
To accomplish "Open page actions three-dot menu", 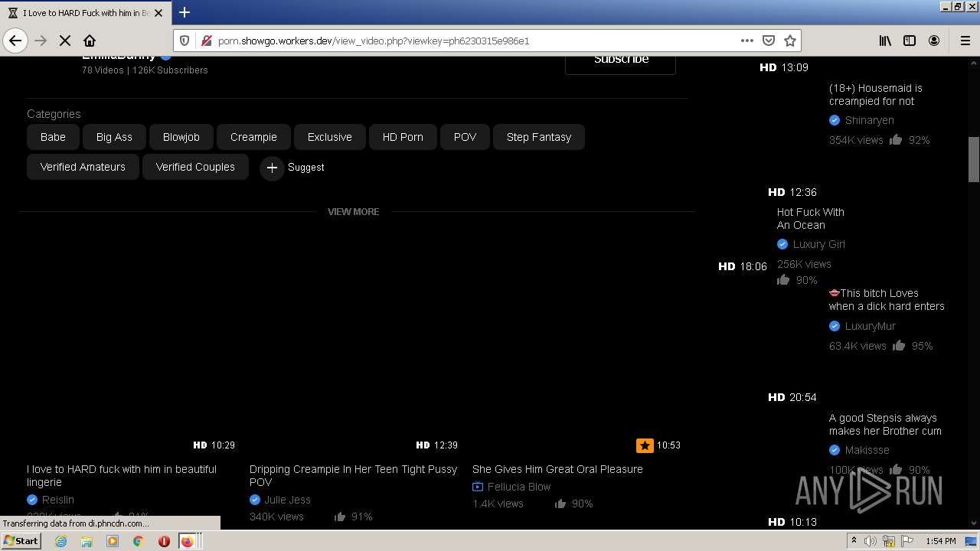I will click(x=747, y=41).
